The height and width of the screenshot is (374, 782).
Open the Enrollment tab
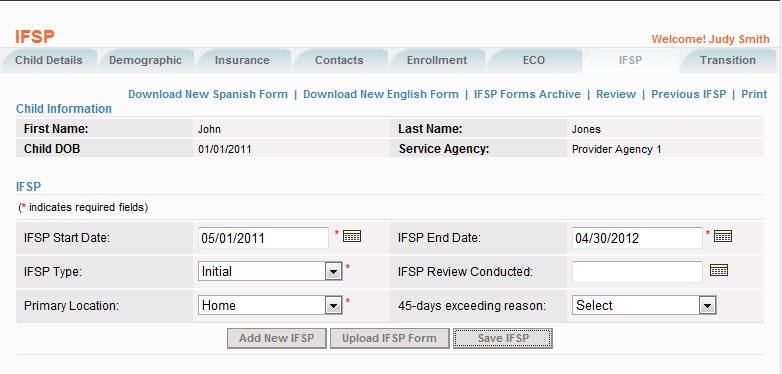pos(437,61)
